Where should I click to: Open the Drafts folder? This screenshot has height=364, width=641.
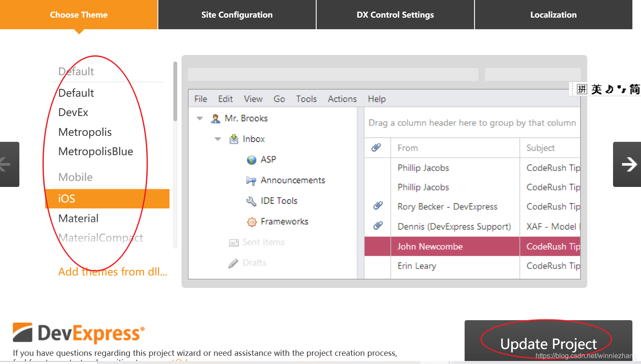pos(254,263)
